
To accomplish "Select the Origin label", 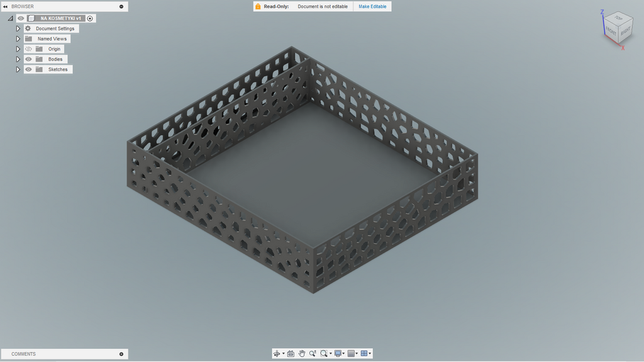I will tap(54, 49).
